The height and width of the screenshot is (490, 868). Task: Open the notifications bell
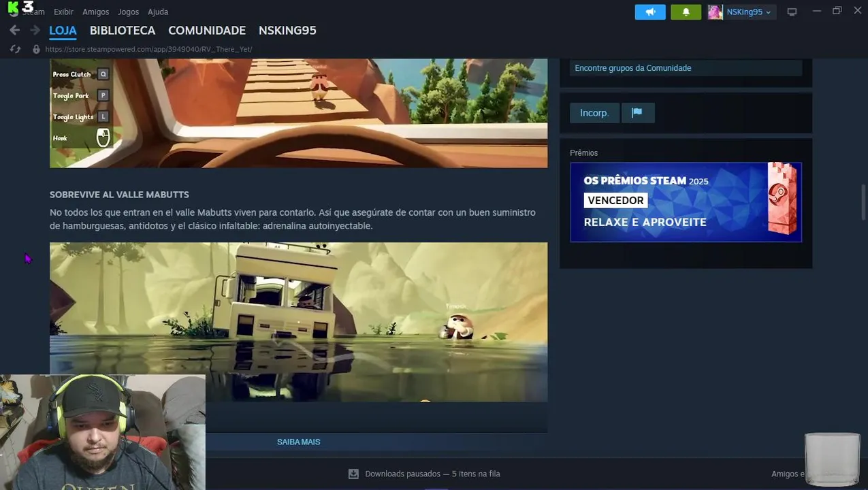[x=686, y=12]
